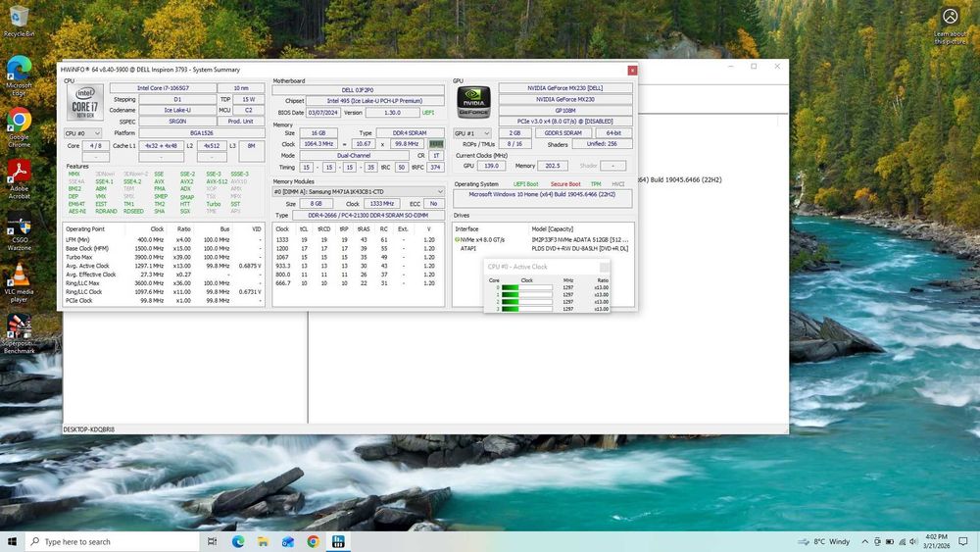Open the 8°C Windy weather widget

824,541
